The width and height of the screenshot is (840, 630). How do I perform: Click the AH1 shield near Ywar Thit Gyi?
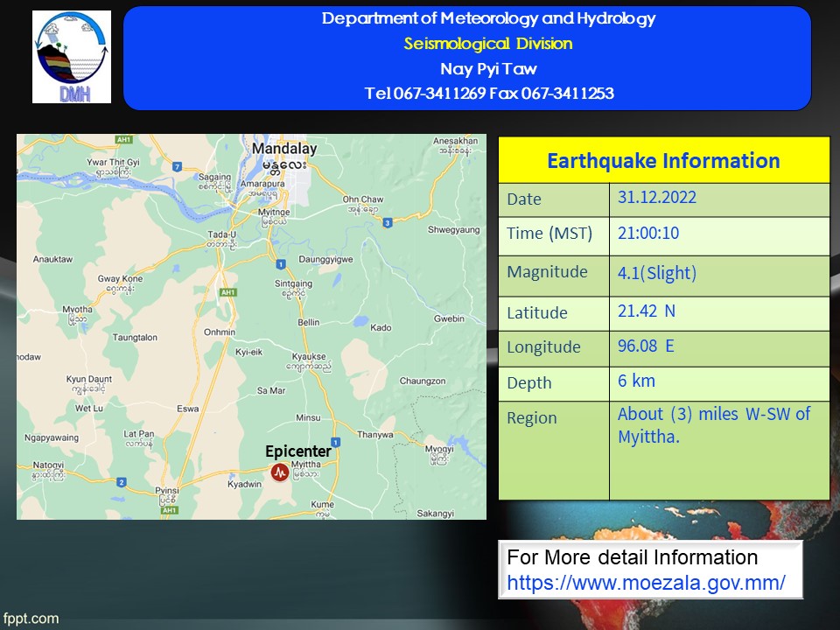(x=123, y=140)
